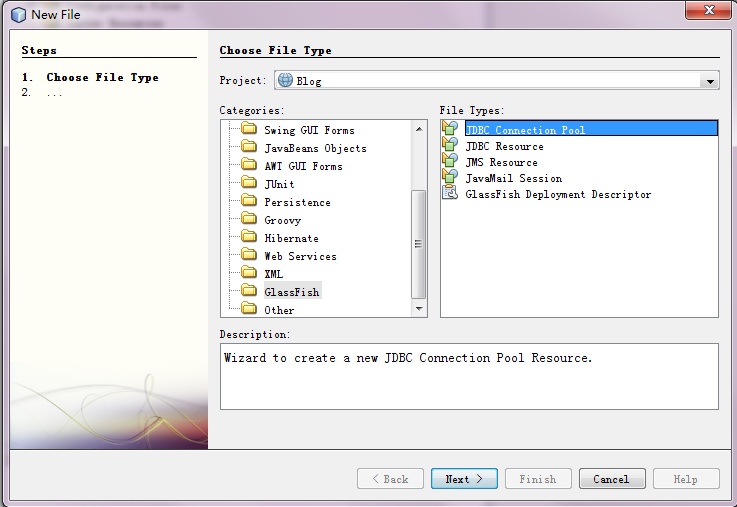737x507 pixels.
Task: Click Categories scrollbar up arrow
Action: [419, 129]
